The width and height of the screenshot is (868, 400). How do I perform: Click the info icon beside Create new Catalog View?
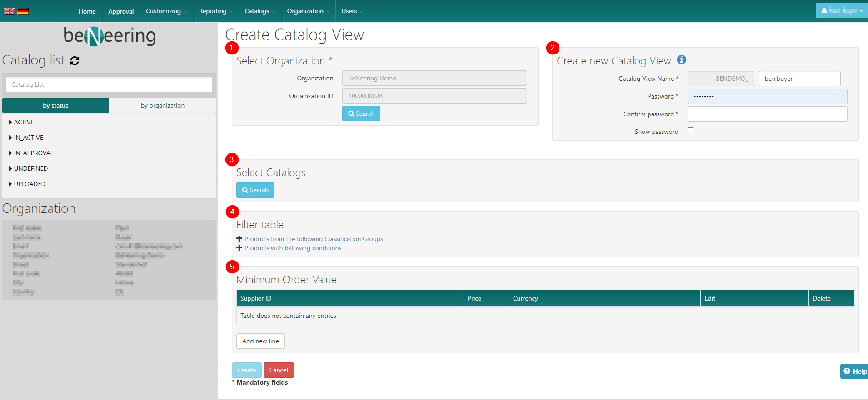(681, 60)
